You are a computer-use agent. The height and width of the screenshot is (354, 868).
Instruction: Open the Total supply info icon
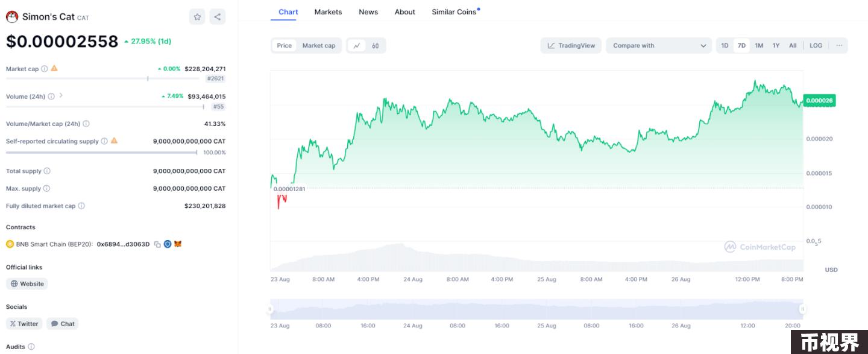(x=47, y=171)
